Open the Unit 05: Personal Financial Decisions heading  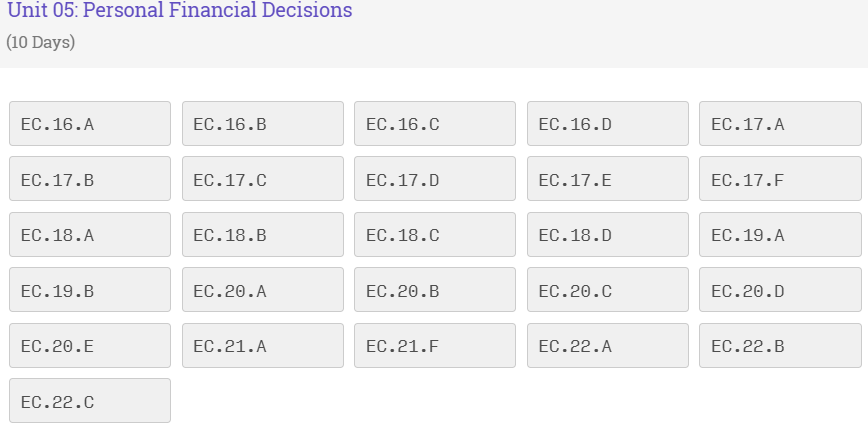pyautogui.click(x=180, y=12)
